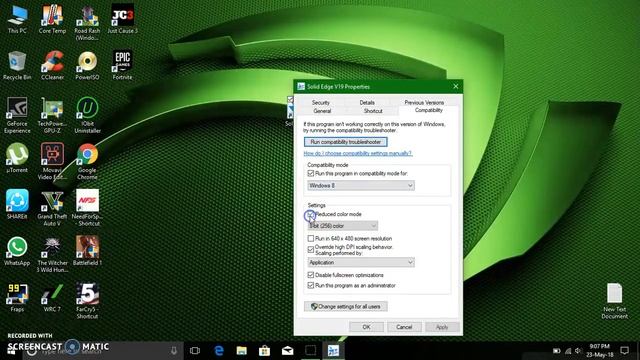
Task: Open GeForce Experience shortcut
Action: 17,115
